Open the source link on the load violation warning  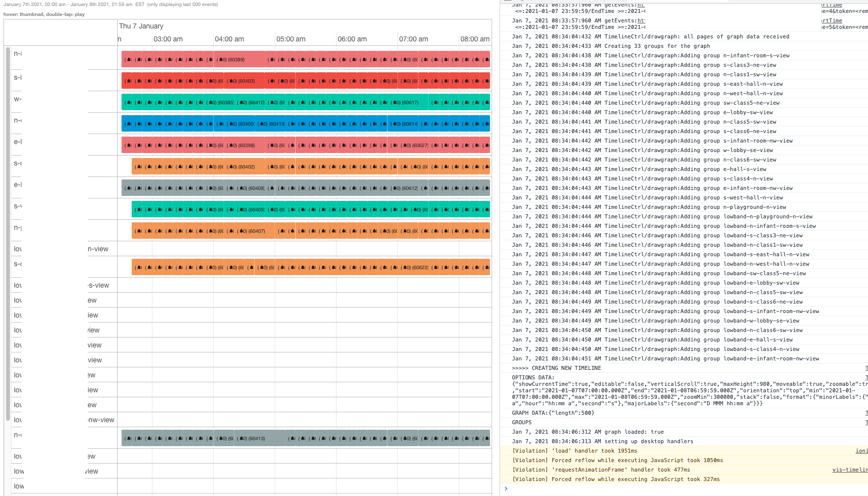[x=862, y=451]
